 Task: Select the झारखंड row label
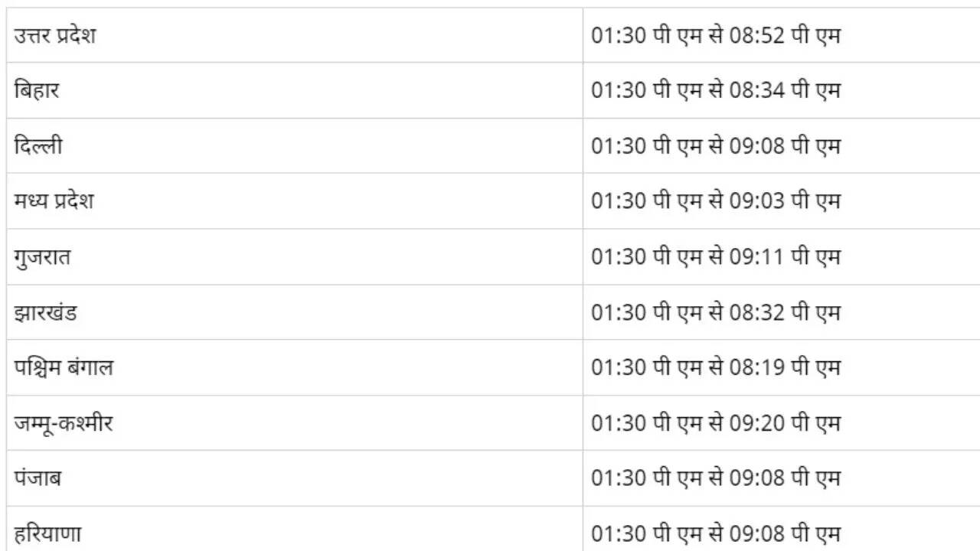point(46,312)
